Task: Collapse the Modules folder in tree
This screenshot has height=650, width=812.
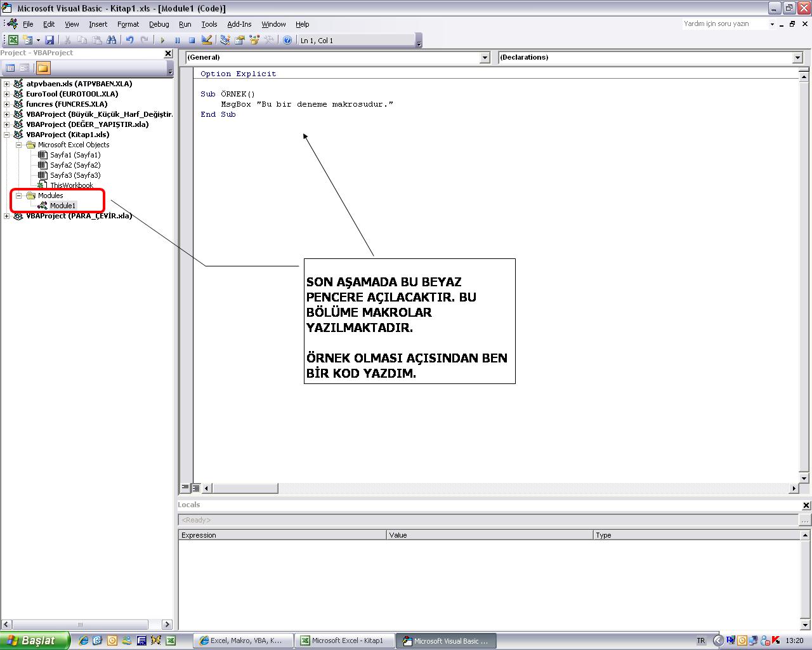Action: pos(19,196)
